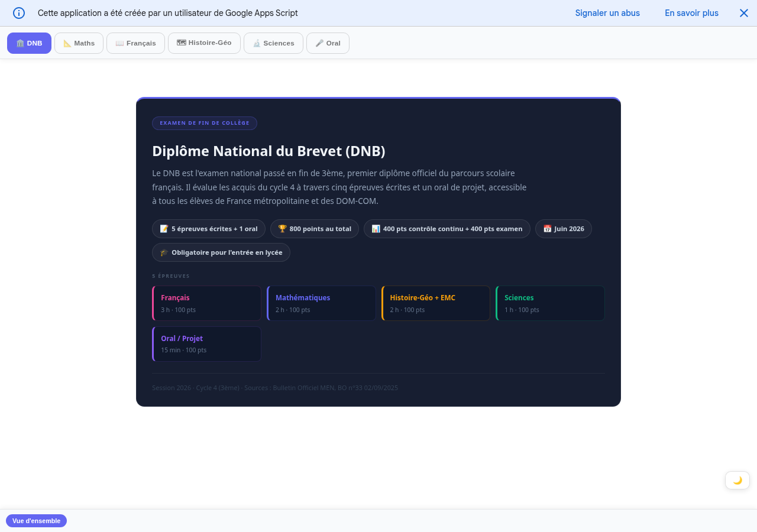Open the En savoir plus link
Screen dimensions: 757x532
point(691,13)
